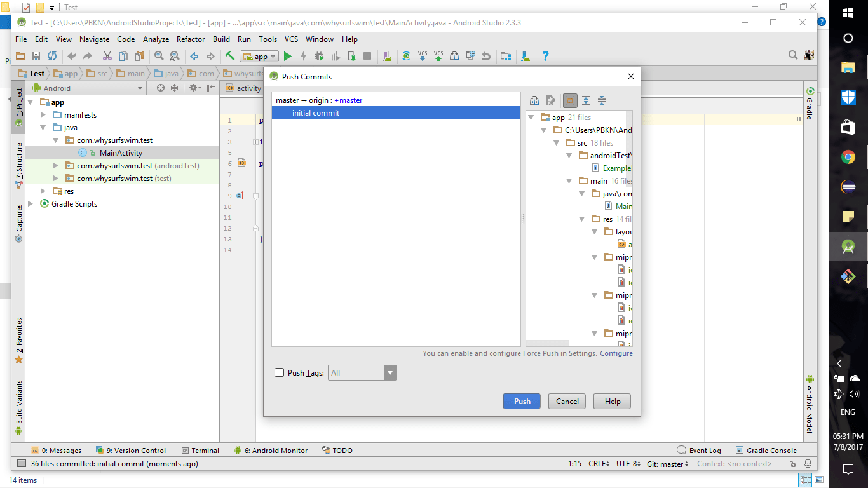Click the Update Project VCS icon
Viewport: 868px width, 488px height.
[x=422, y=56]
